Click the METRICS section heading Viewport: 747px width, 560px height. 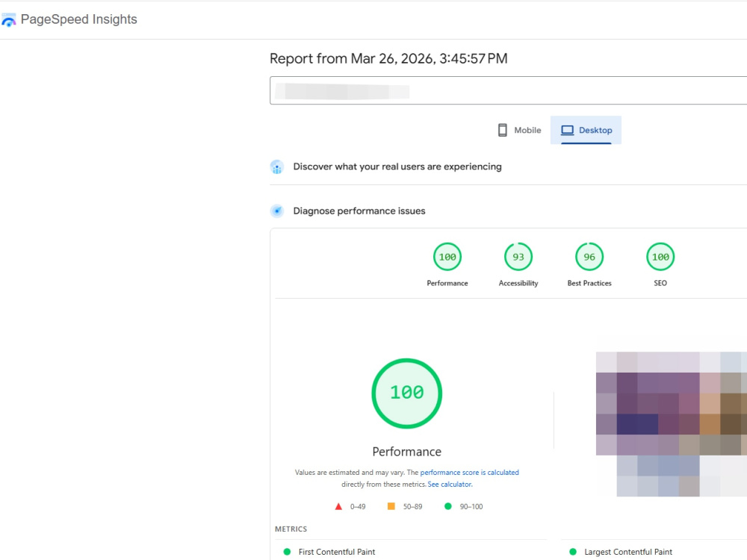[x=291, y=529]
